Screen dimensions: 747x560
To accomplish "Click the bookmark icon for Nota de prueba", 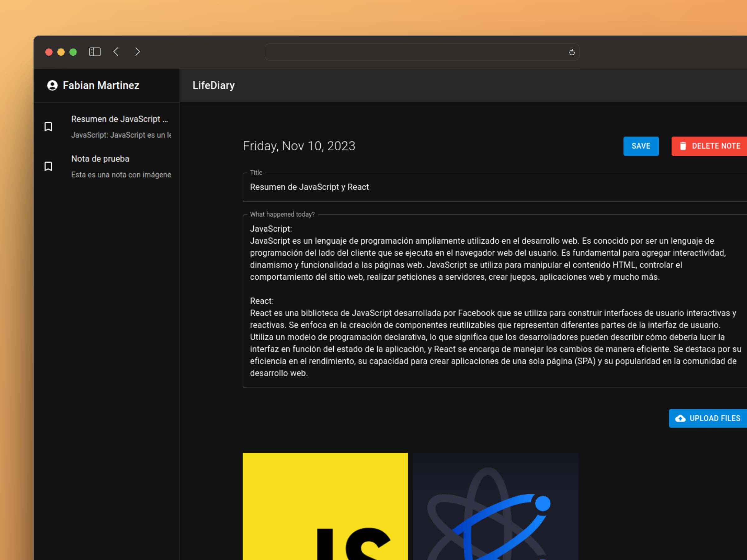I will click(x=48, y=166).
